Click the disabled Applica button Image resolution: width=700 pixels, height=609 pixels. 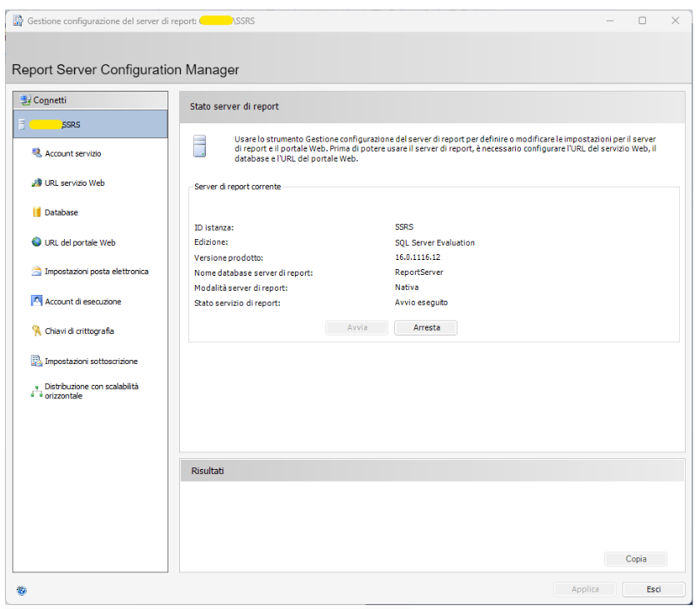[x=585, y=589]
